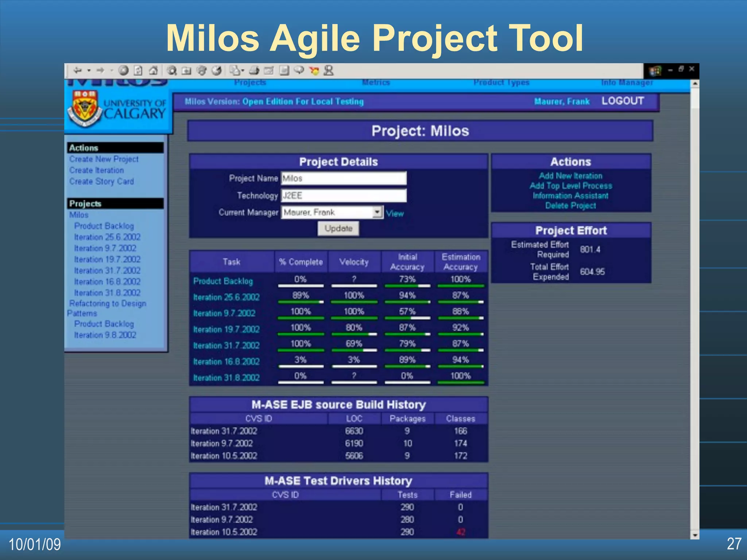
Task: Click the LOGOUT link
Action: [x=623, y=101]
